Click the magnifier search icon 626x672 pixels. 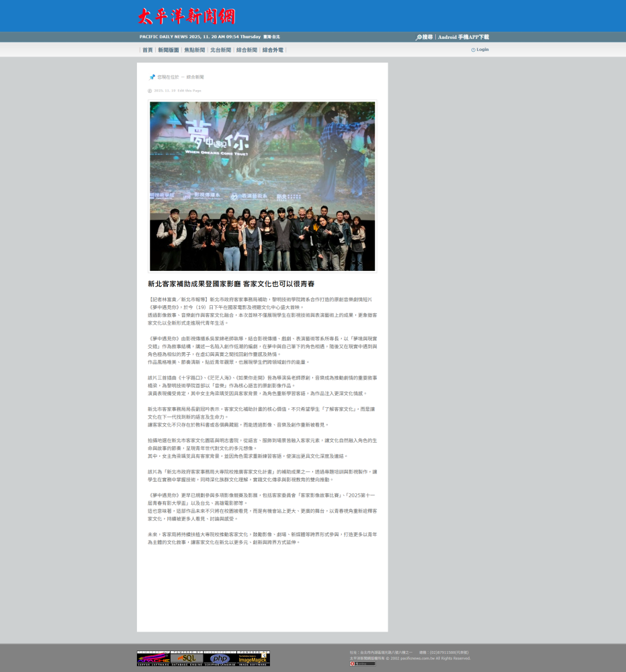tap(419, 38)
